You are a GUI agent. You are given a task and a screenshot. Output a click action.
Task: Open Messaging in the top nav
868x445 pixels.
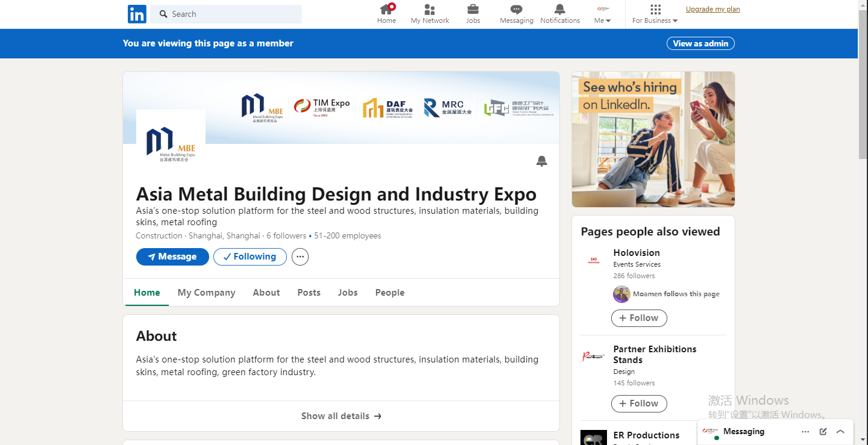coord(517,14)
